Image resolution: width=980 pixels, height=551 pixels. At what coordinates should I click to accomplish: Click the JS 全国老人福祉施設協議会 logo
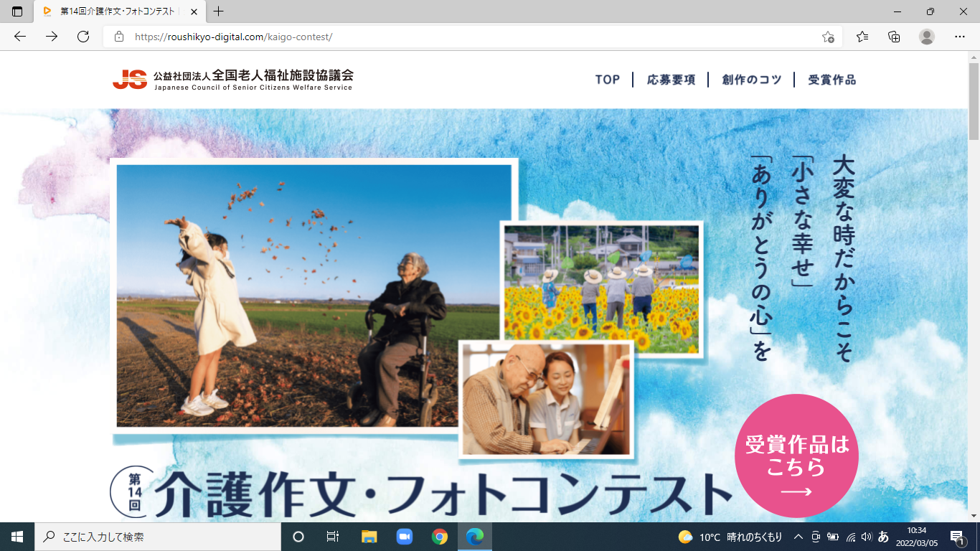click(x=233, y=79)
